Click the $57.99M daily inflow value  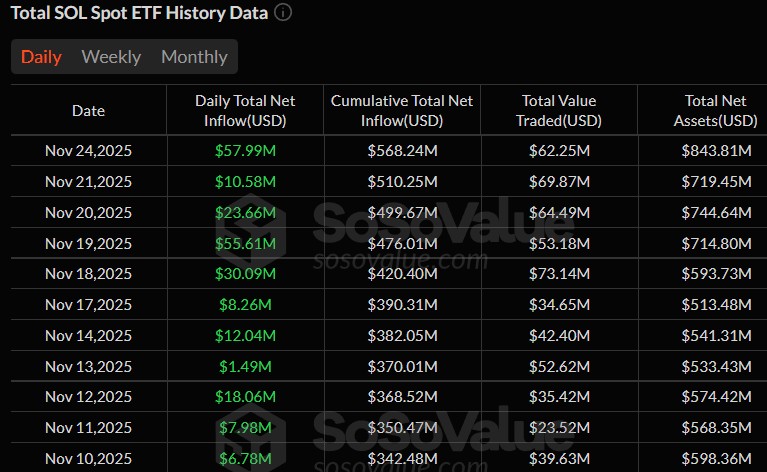tap(245, 151)
